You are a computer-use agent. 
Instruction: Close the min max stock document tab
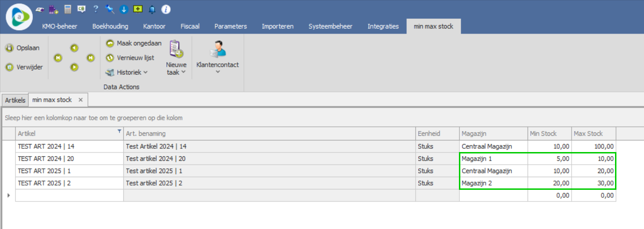coord(80,100)
